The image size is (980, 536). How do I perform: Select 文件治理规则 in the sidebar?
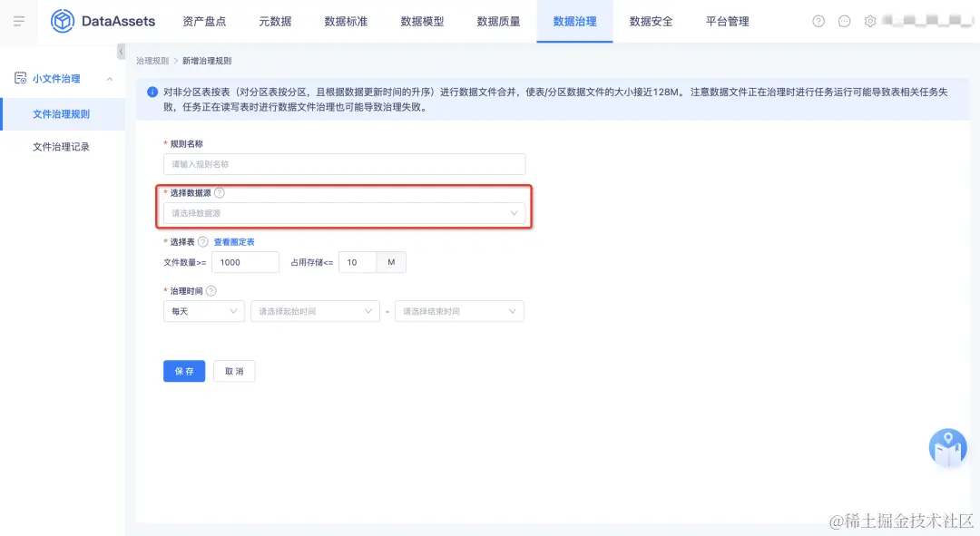(x=63, y=113)
